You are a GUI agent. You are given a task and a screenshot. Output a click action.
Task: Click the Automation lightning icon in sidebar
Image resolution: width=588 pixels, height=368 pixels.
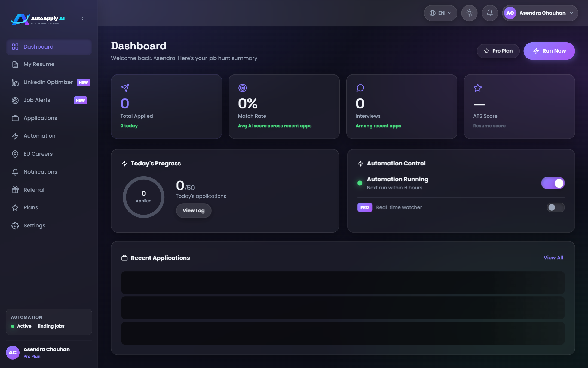coord(15,136)
